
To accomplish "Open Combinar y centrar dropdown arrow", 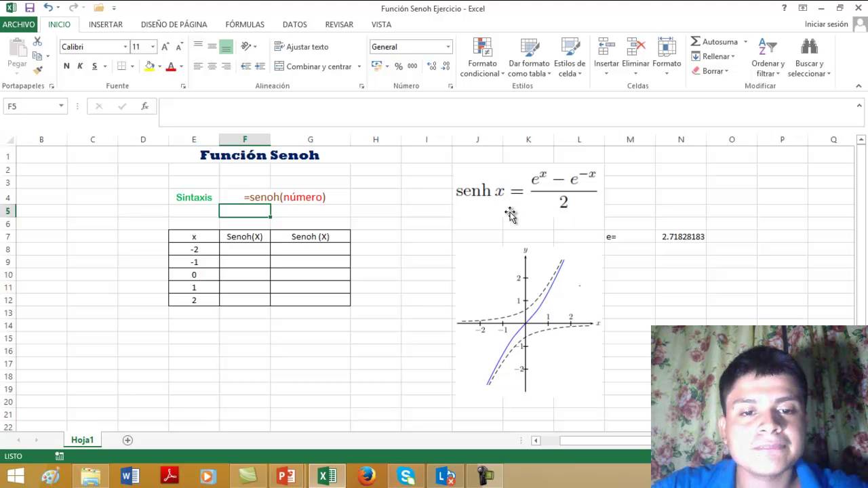I will [x=359, y=66].
